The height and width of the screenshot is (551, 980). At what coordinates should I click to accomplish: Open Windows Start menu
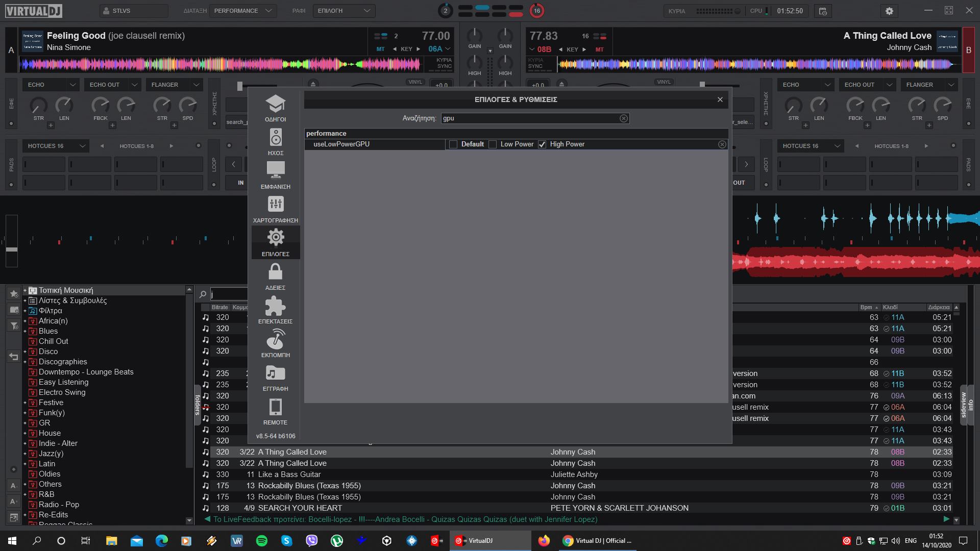[12, 541]
